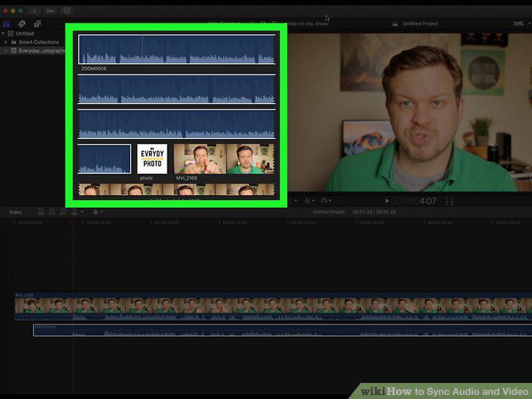This screenshot has height=399, width=532.
Task: Select the third audio waveform clip
Action: pyautogui.click(x=176, y=123)
